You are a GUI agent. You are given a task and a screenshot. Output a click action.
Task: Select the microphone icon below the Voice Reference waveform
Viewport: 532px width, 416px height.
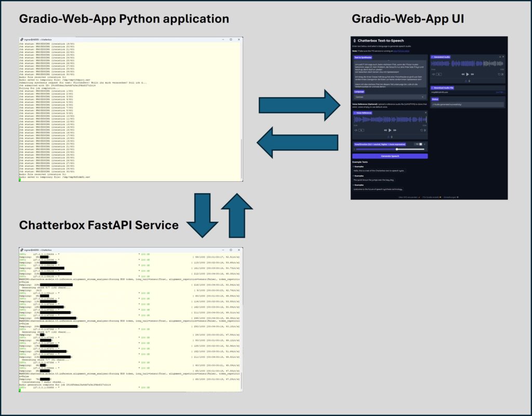(393, 137)
